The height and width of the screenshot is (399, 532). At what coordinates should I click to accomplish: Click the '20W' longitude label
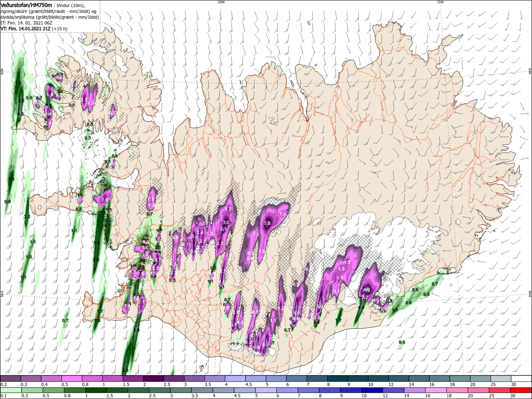tap(221, 2)
